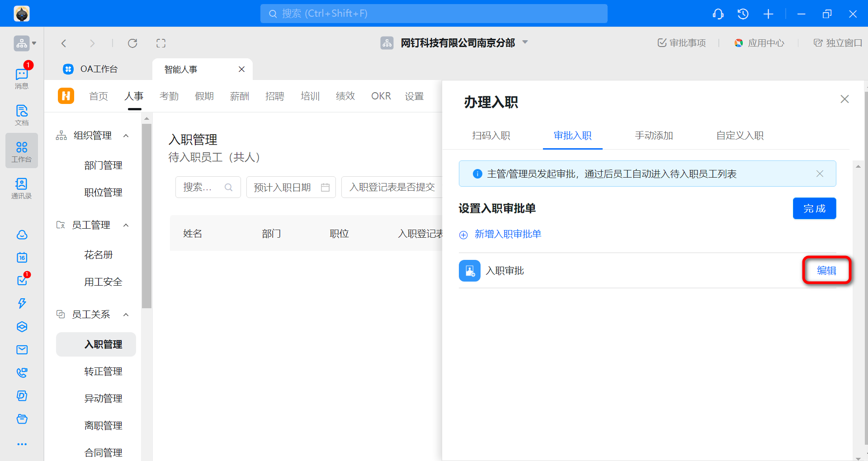The height and width of the screenshot is (461, 868).
Task: Open 职位管理 in the left tree
Action: (103, 193)
